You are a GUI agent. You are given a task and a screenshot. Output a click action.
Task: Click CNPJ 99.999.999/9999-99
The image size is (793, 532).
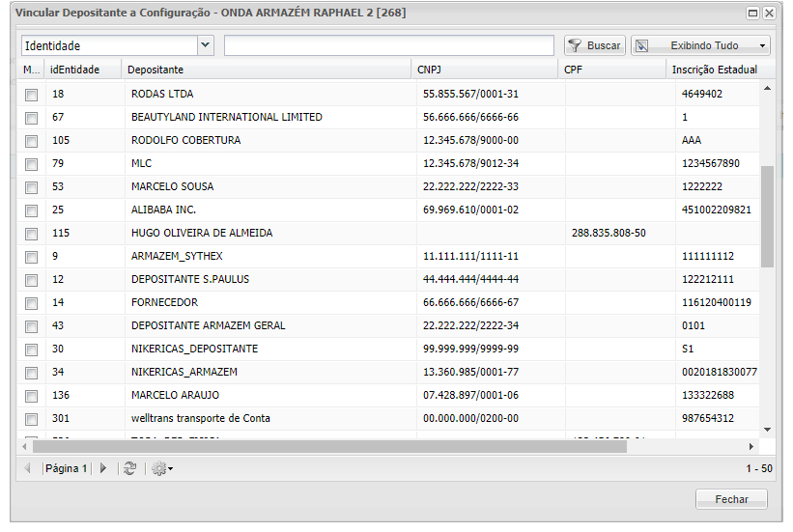point(470,349)
